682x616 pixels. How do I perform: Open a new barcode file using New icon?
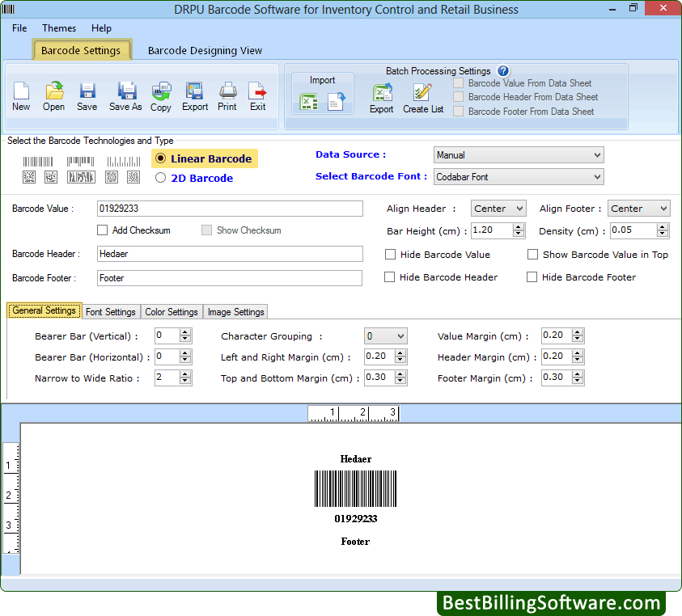coord(21,95)
